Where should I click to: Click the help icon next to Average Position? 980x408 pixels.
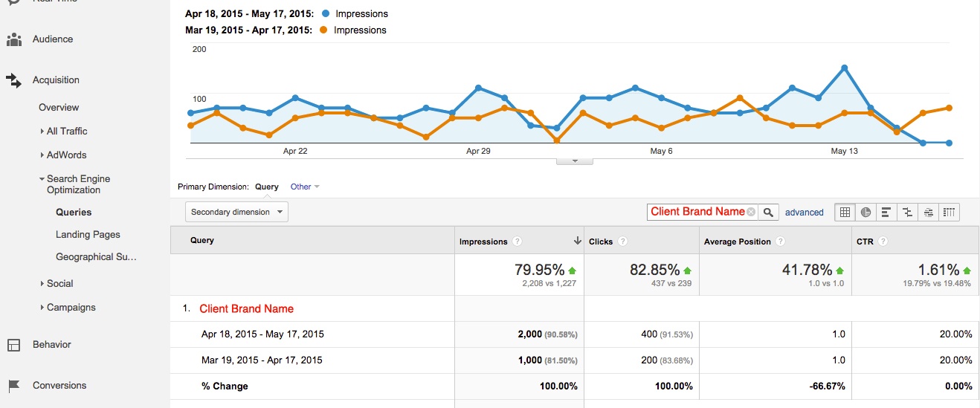click(779, 242)
